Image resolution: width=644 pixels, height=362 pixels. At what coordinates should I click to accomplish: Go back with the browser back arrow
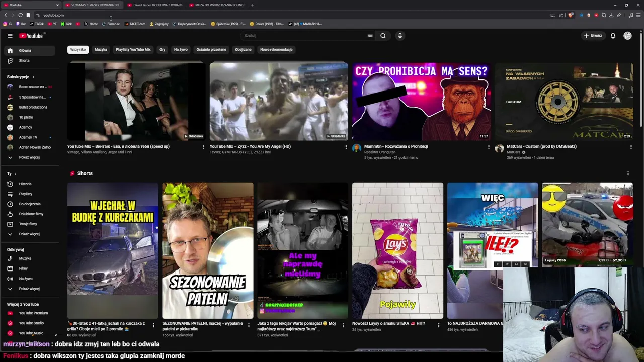(x=6, y=15)
